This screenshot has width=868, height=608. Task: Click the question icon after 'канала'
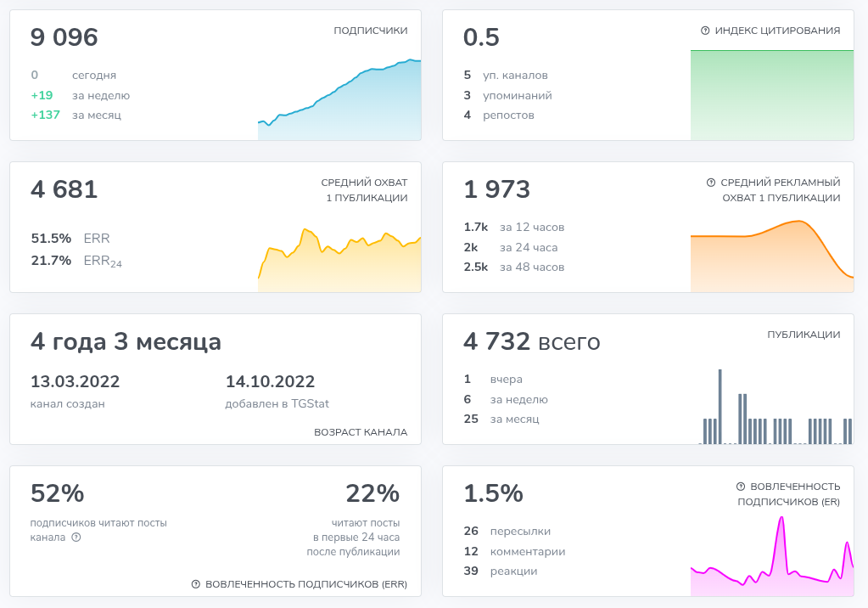click(x=76, y=537)
